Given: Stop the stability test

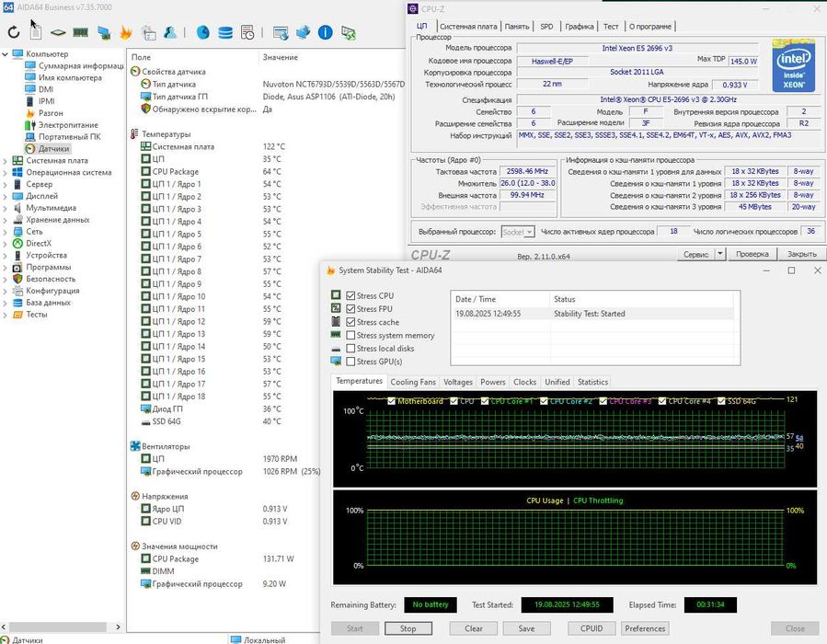Looking at the screenshot, I should point(408,628).
